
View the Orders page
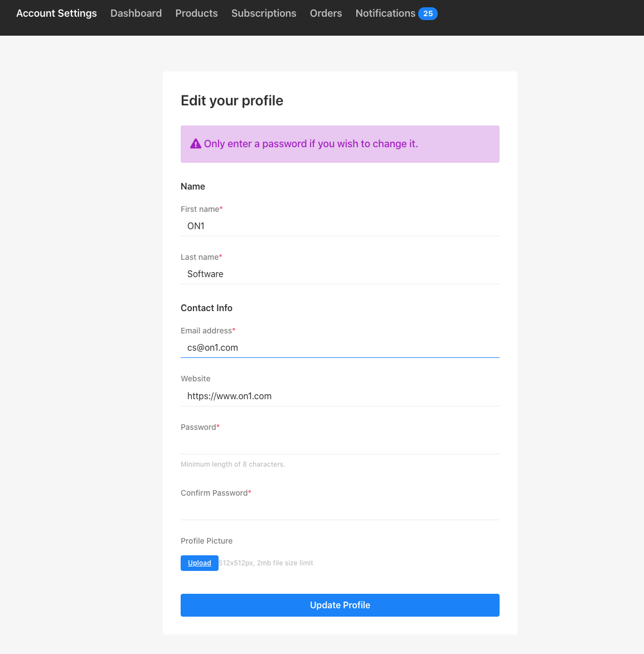pyautogui.click(x=326, y=13)
